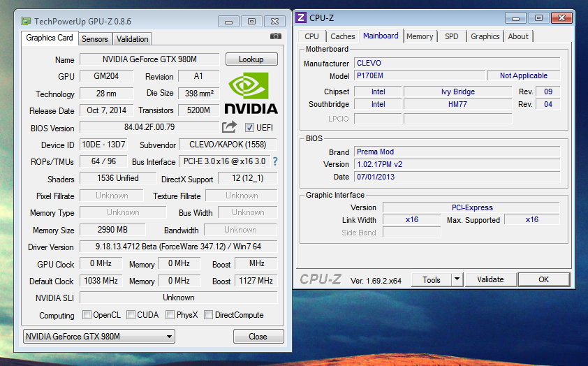This screenshot has height=366, width=588.
Task: Click the Release Date value Oct 7, 2014
Action: point(107,110)
